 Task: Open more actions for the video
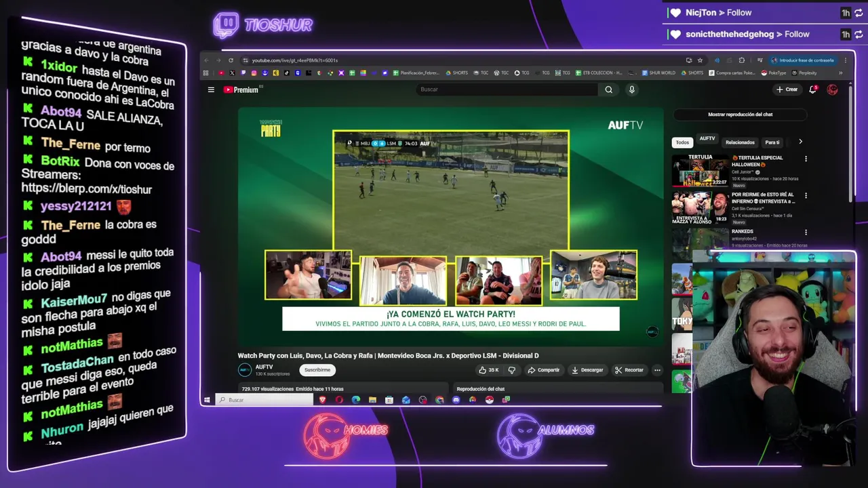[x=657, y=370]
